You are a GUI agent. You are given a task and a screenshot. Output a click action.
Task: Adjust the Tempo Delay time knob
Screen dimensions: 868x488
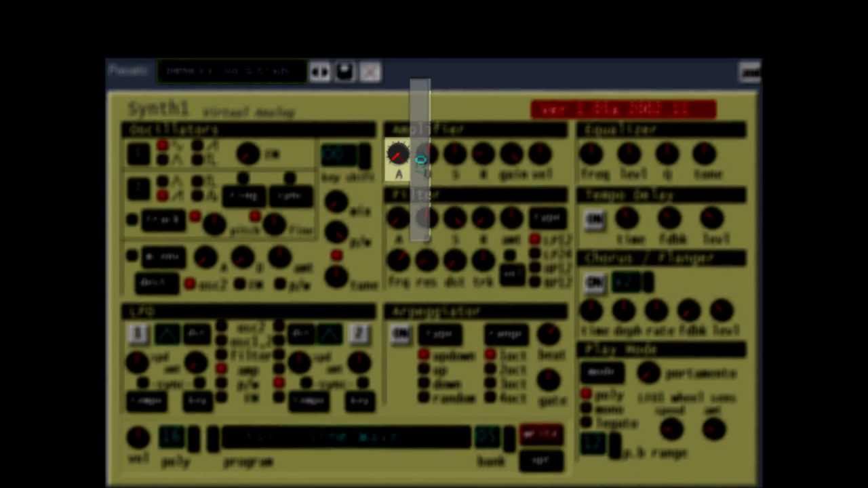click(x=627, y=218)
